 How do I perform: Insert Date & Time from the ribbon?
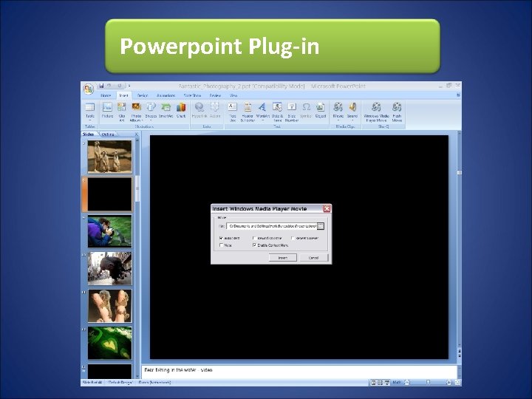pyautogui.click(x=277, y=112)
